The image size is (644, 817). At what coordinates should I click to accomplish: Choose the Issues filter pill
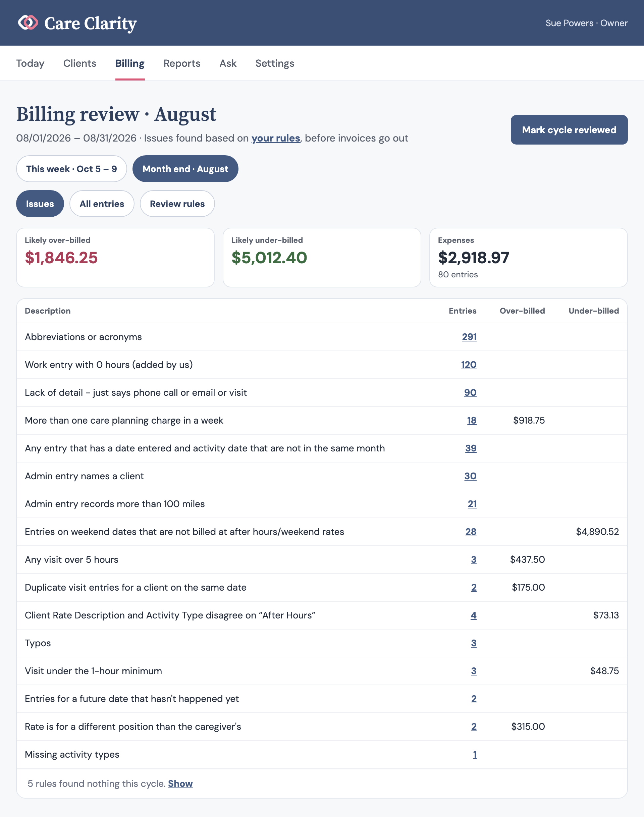40,204
